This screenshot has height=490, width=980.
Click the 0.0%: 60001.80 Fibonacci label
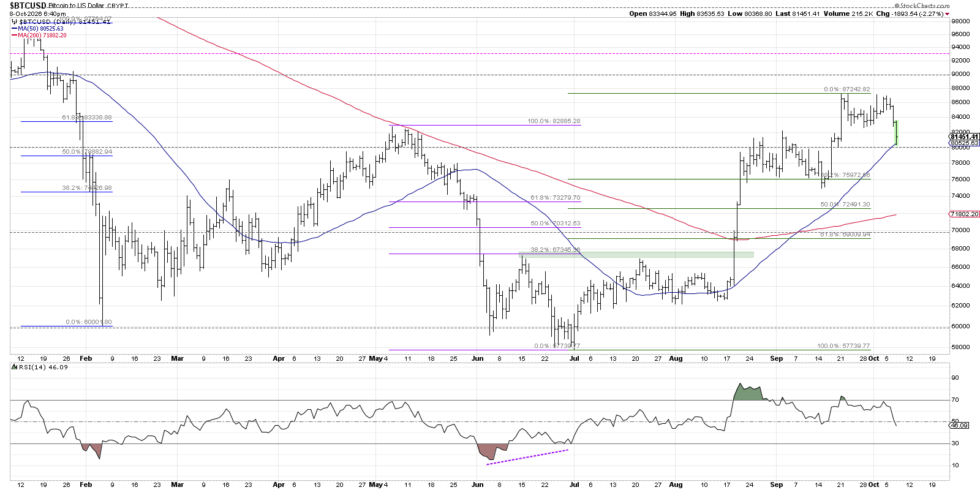[89, 322]
